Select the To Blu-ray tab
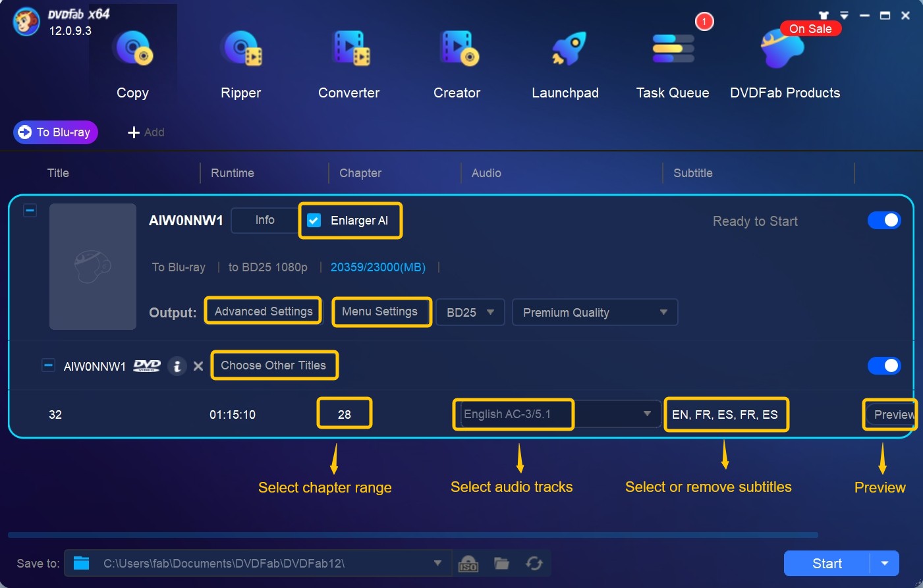923x588 pixels. pyautogui.click(x=55, y=132)
